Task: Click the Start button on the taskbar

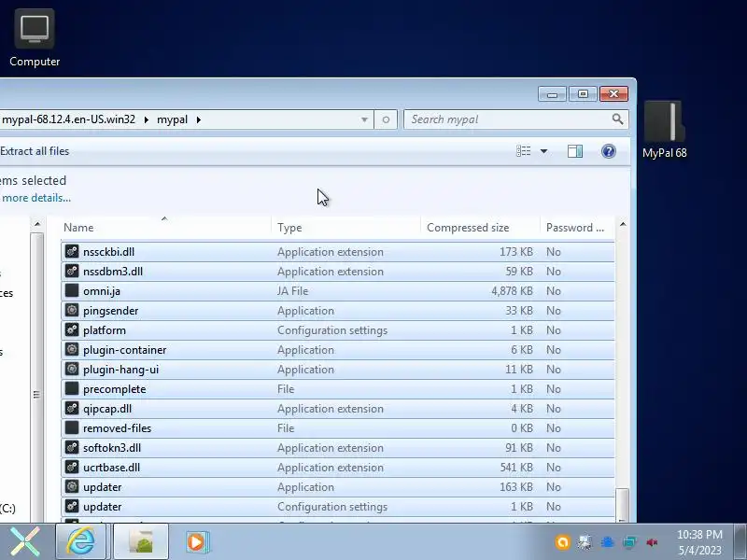Action: click(x=25, y=542)
